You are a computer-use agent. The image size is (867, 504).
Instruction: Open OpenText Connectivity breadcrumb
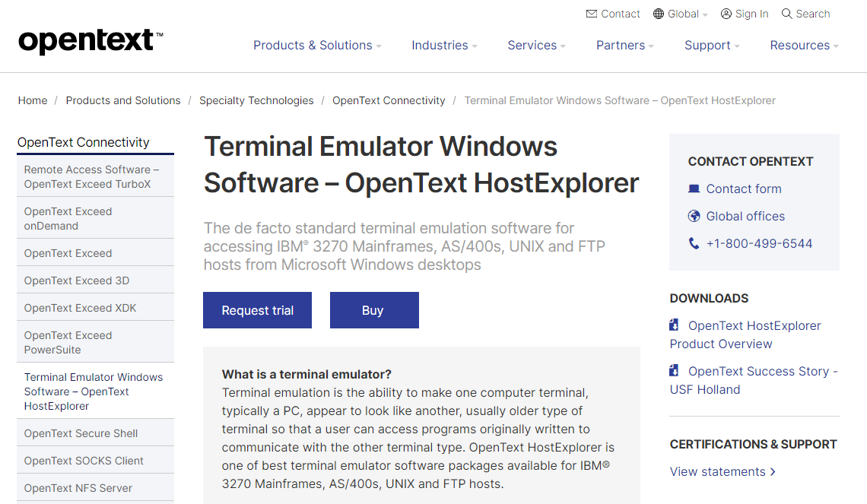pos(389,100)
